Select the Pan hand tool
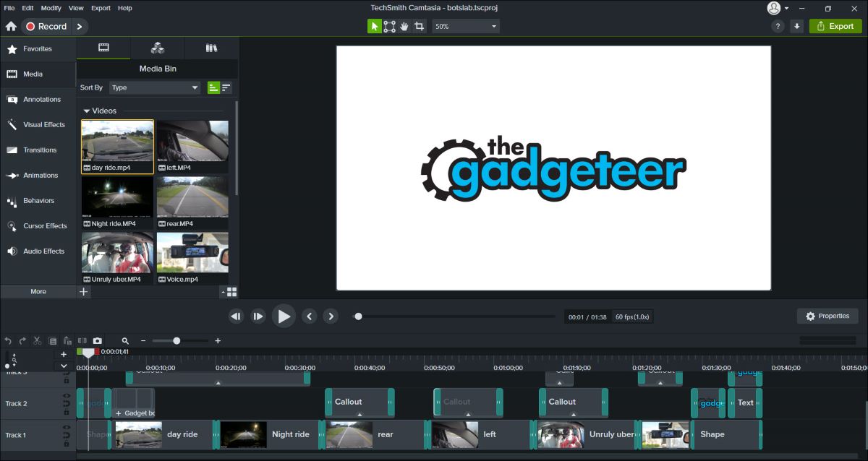Screen dimensions: 868x461 (x=404, y=26)
